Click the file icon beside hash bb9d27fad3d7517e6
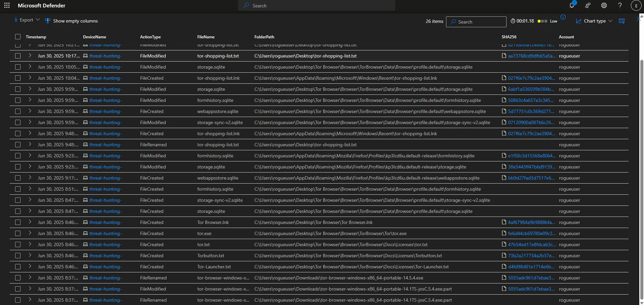Viewport: 644px width, 305px height. point(504,178)
